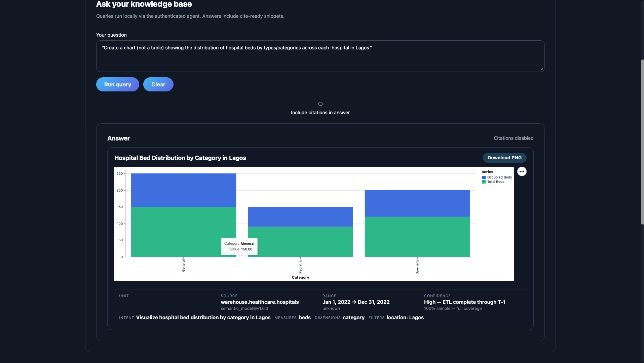Screen dimensions: 644x363
Task: Click the Specialty x-axis label
Action: click(417, 267)
